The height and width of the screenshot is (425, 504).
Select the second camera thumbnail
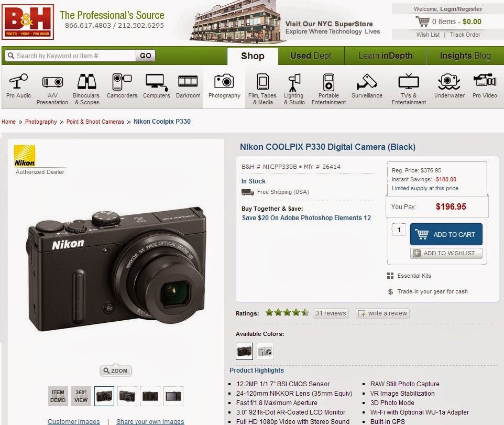click(x=127, y=396)
